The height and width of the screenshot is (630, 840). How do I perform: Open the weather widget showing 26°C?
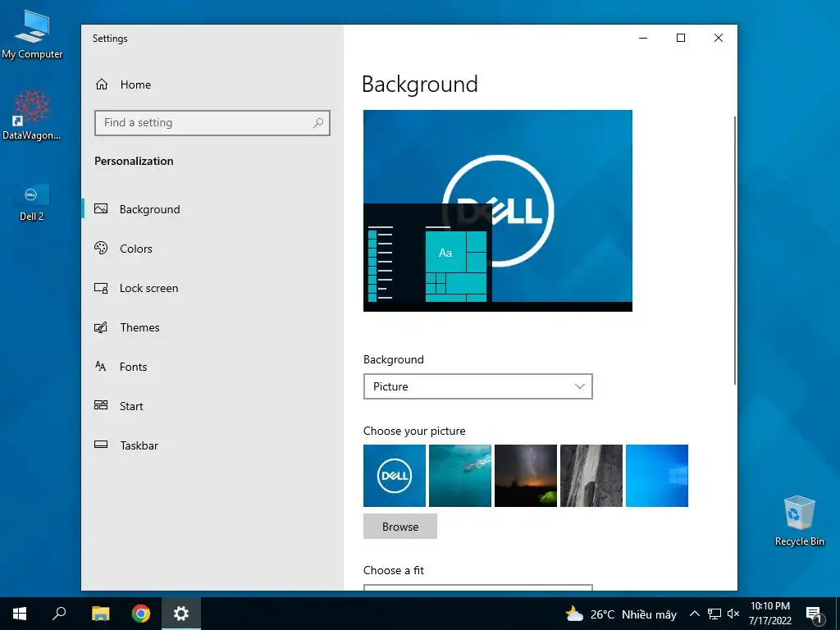[621, 614]
